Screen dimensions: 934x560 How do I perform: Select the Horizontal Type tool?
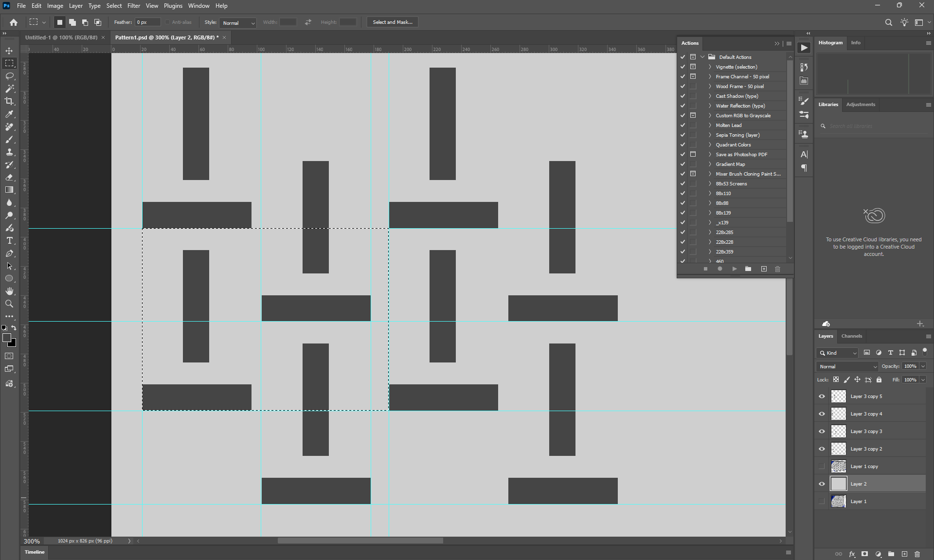pos(9,241)
